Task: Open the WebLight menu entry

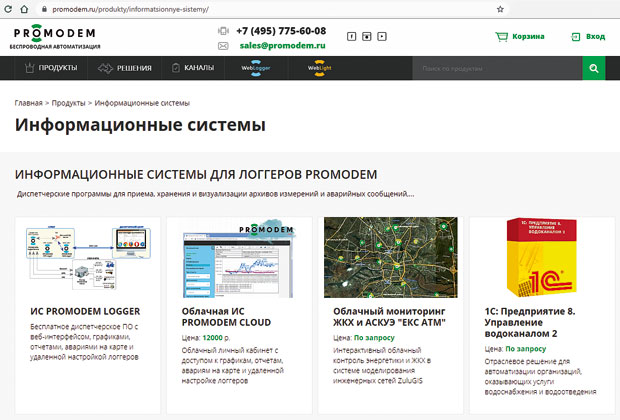Action: tap(319, 68)
